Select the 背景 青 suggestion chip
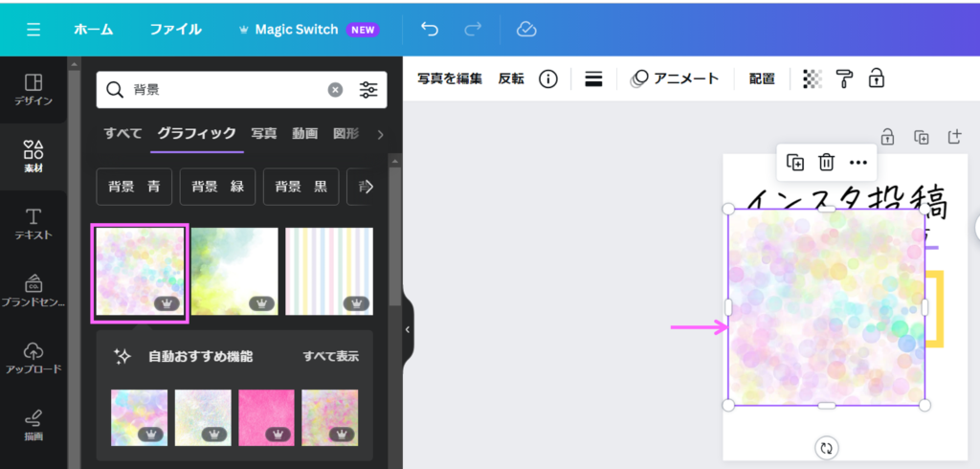The width and height of the screenshot is (980, 469). coord(134,188)
